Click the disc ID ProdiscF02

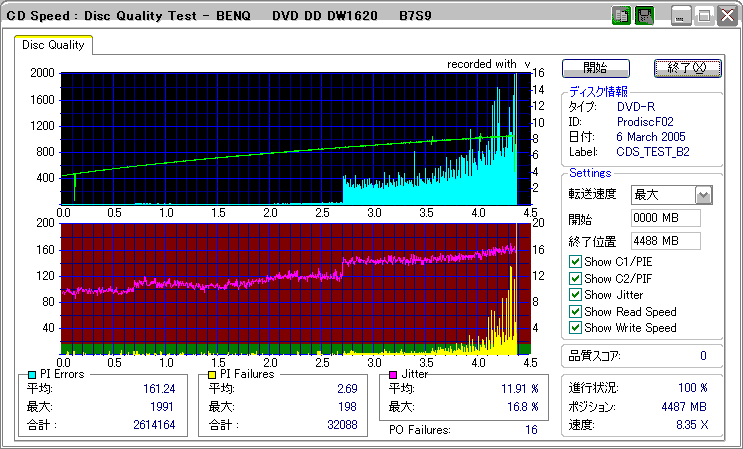[x=645, y=122]
